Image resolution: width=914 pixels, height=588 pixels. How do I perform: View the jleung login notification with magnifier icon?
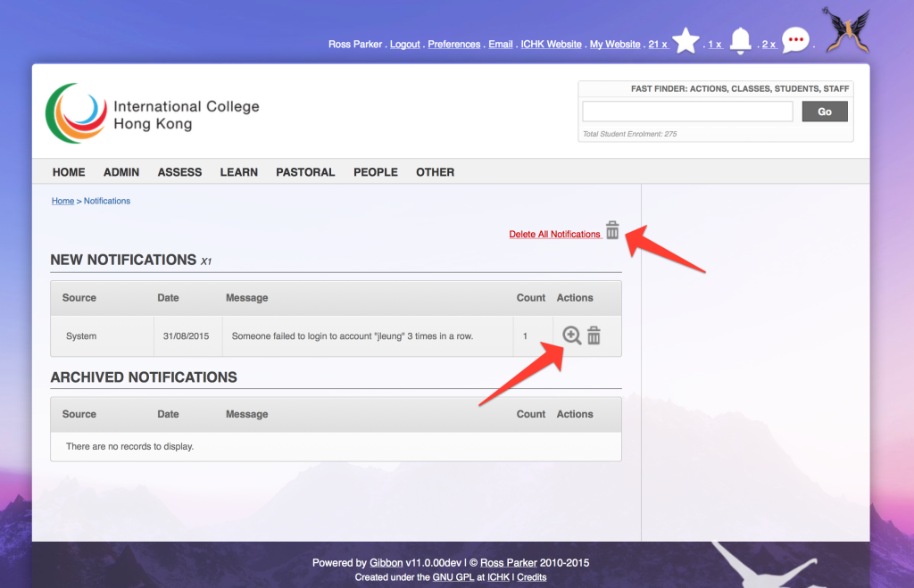[x=571, y=335]
